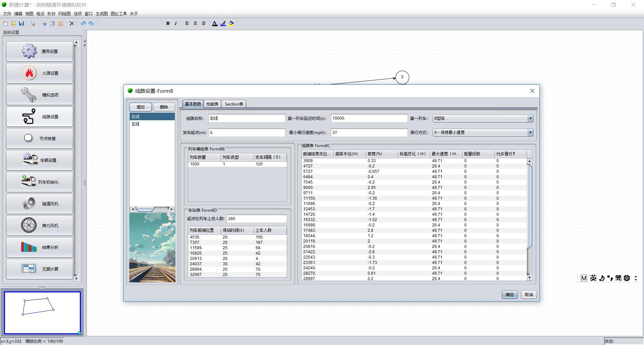644x345 pixels.
Task: Click the Delete X toolbar icon
Action: [x=71, y=23]
